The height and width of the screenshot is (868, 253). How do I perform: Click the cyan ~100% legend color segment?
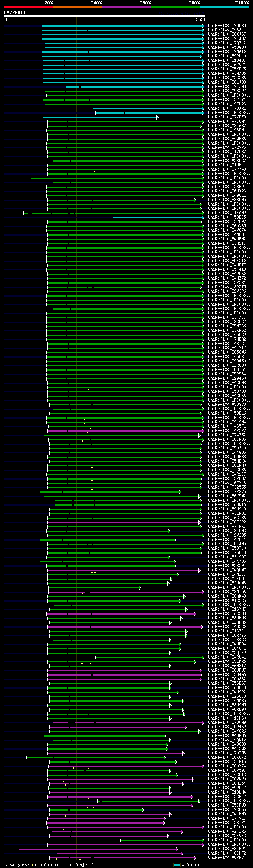(x=224, y=7)
